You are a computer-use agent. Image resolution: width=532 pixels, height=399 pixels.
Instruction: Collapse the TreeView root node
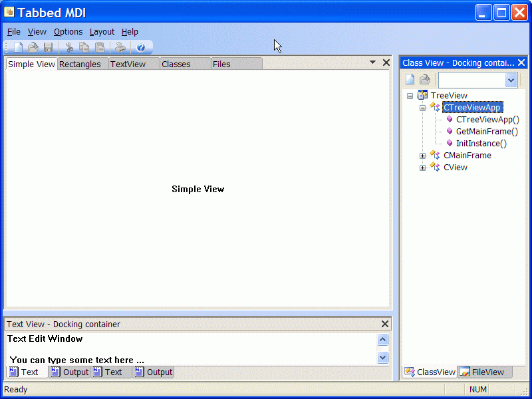click(x=410, y=95)
